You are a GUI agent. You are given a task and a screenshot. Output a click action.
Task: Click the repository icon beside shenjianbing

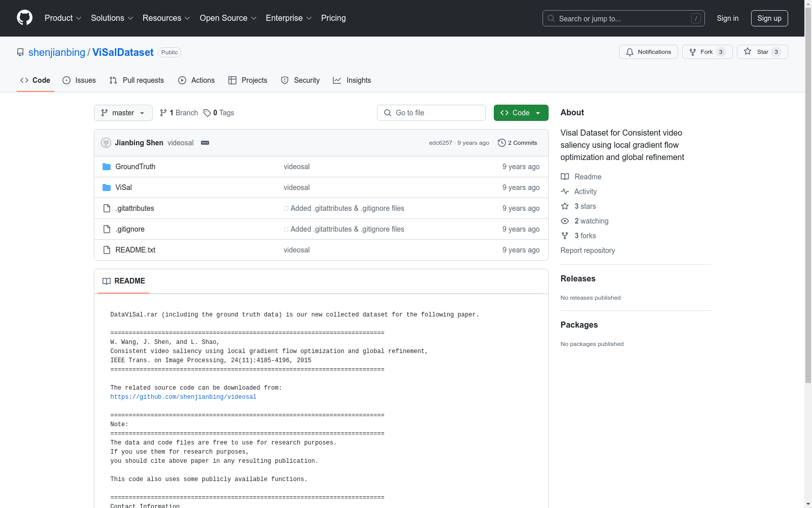(x=20, y=52)
